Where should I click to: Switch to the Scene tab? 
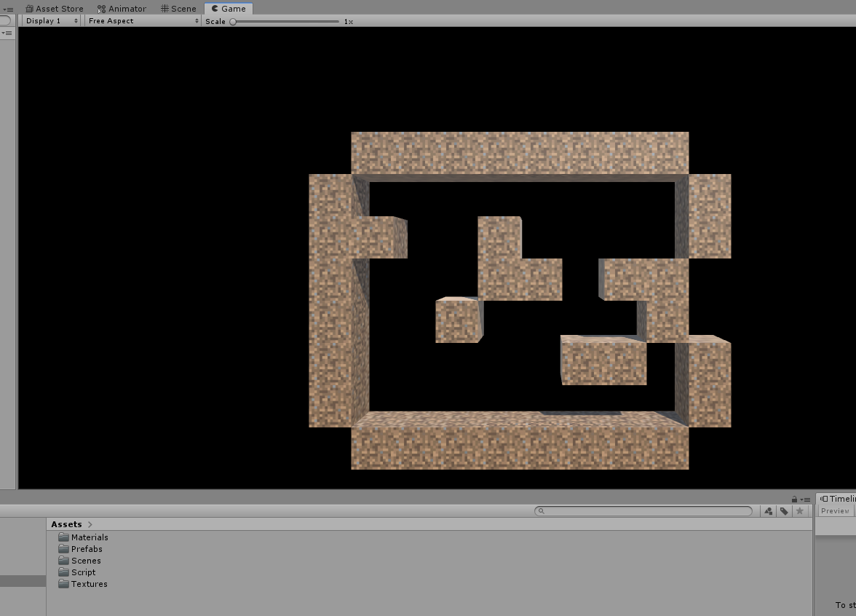tap(178, 8)
